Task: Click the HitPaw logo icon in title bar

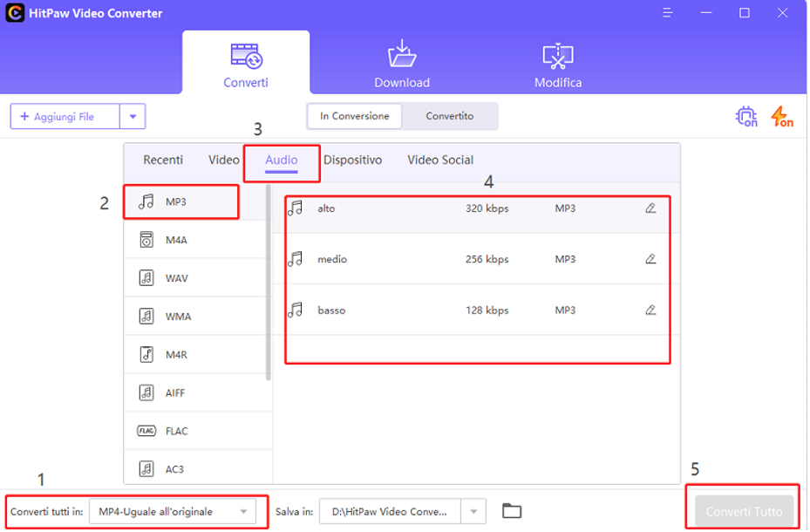Action: point(15,13)
